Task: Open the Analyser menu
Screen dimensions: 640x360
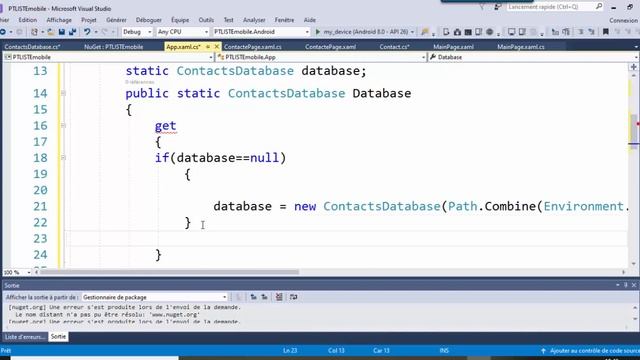Action: 254,20
